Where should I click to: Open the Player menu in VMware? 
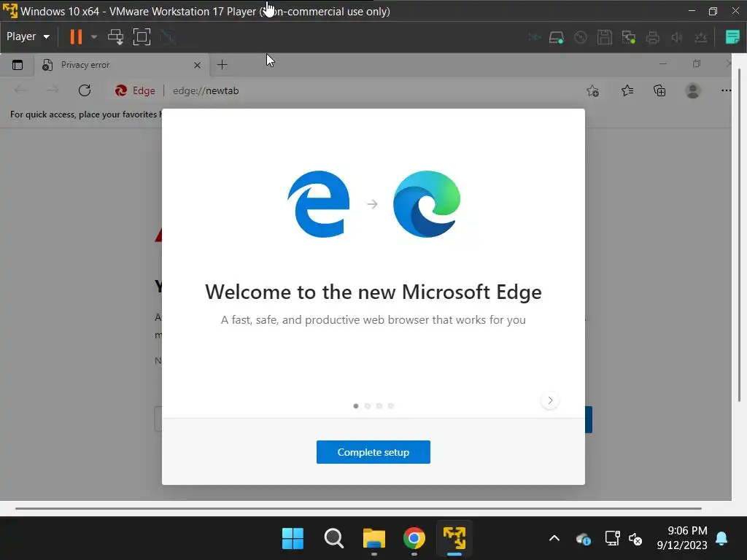28,36
